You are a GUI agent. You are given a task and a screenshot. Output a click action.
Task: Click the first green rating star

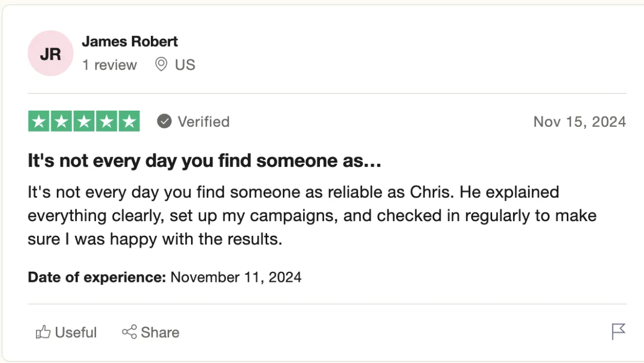click(39, 121)
